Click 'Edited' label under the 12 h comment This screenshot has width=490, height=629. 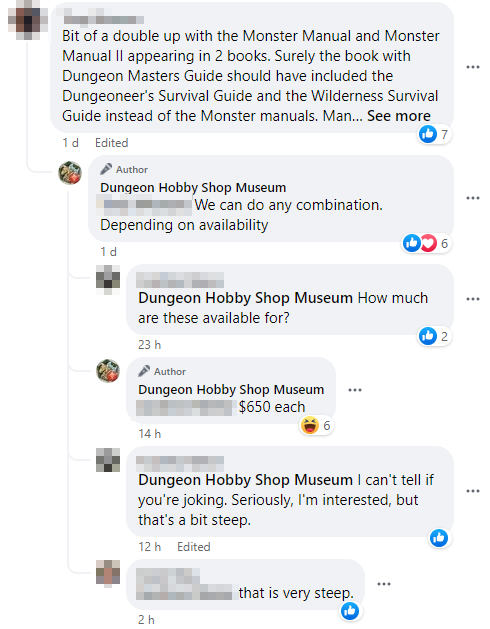coord(194,547)
